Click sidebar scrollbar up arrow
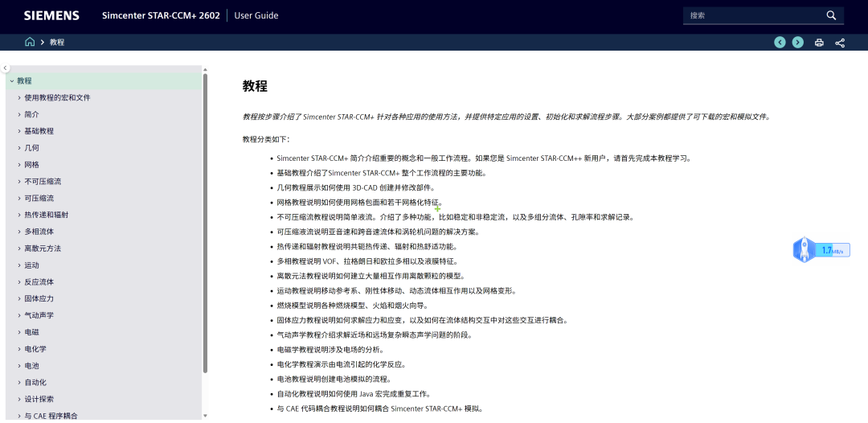The width and height of the screenshot is (868, 423). tap(205, 70)
